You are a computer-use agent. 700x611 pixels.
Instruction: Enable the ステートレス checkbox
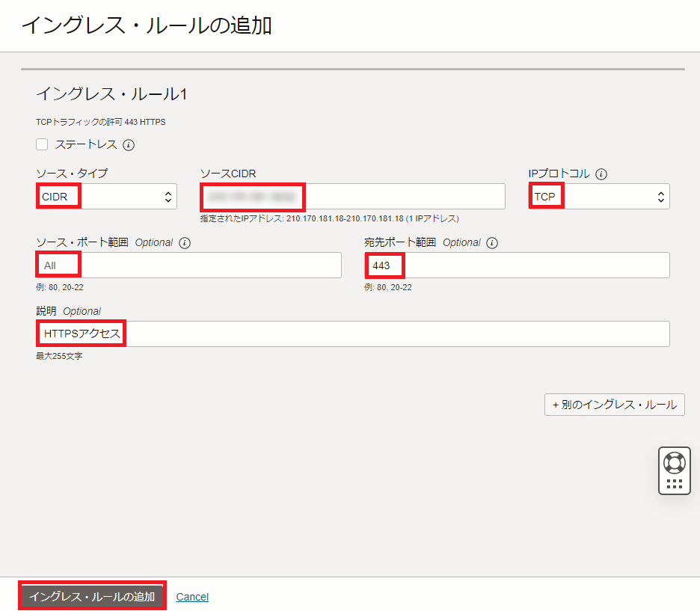point(43,144)
